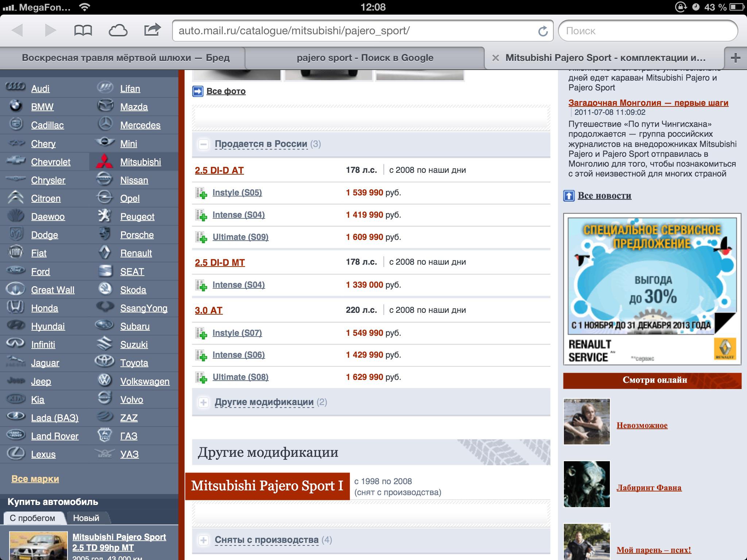Tap the Поиск search field

click(x=648, y=31)
